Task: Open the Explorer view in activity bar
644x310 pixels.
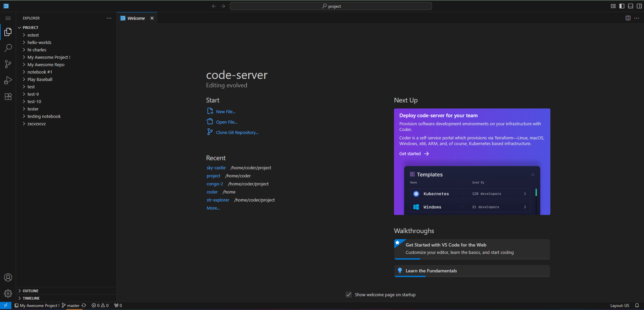Action: [8, 32]
